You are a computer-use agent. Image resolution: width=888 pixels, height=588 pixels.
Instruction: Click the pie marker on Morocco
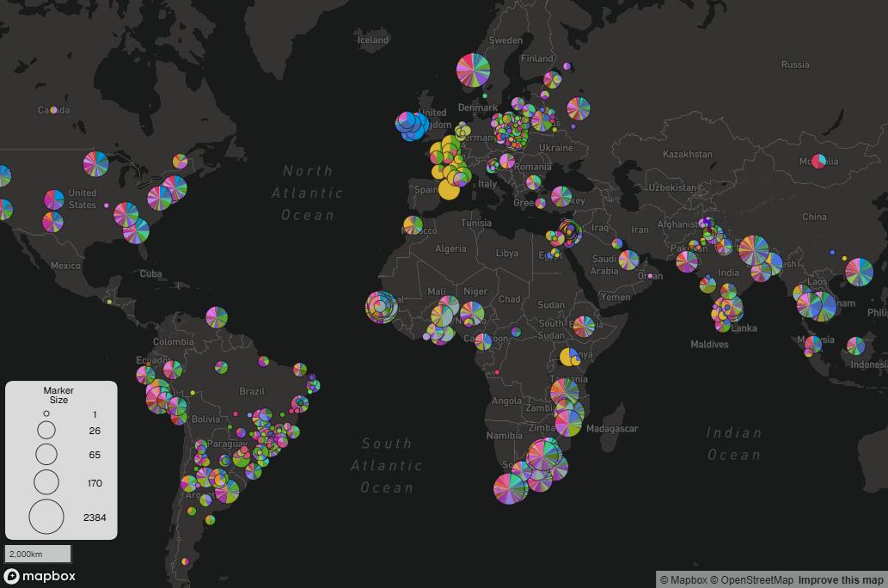point(413,225)
